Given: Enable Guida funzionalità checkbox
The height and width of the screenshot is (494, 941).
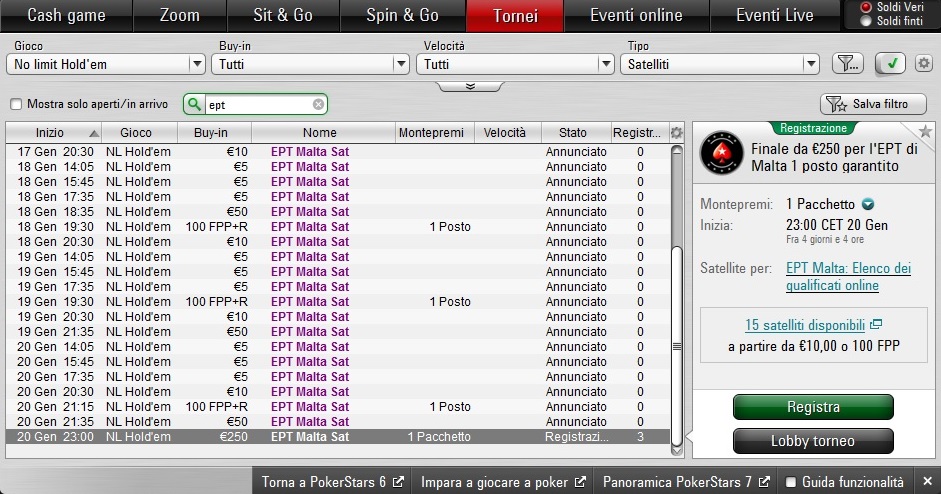Looking at the screenshot, I should click(791, 482).
